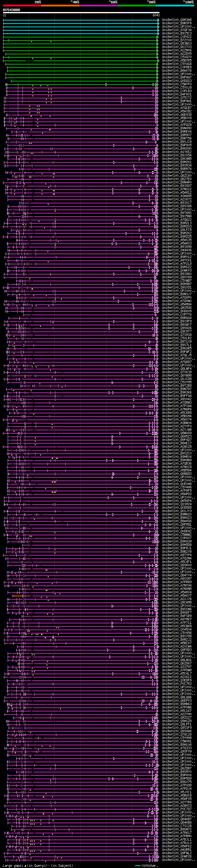Select hit label UniRef100_Q7XHS8

pyautogui.click(x=177, y=335)
